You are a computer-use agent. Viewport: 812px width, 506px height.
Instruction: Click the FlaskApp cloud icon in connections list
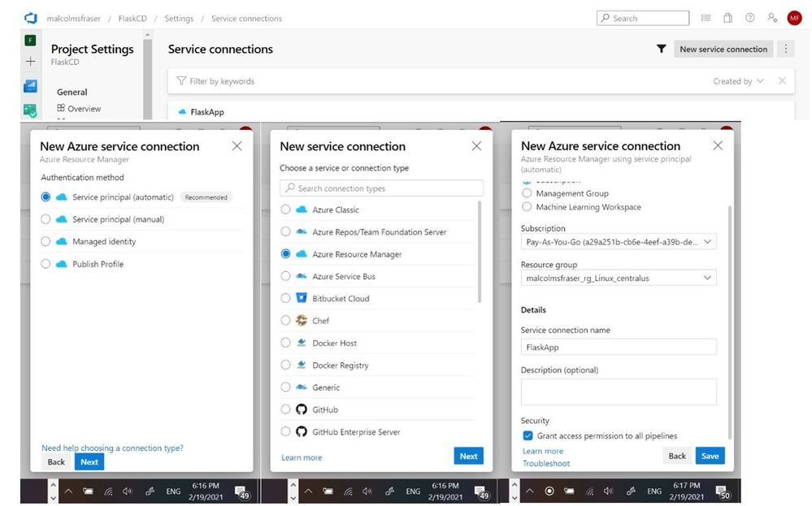182,112
